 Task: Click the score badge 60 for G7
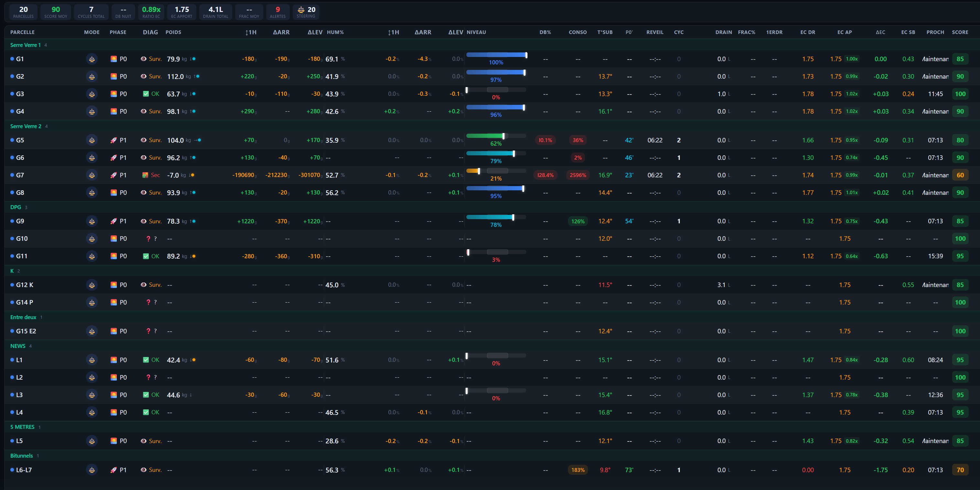[x=960, y=175]
